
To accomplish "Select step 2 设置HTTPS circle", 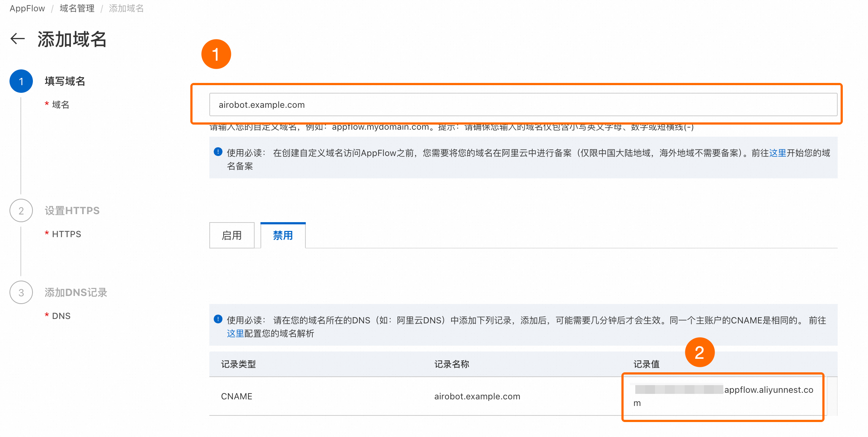I will [x=21, y=211].
